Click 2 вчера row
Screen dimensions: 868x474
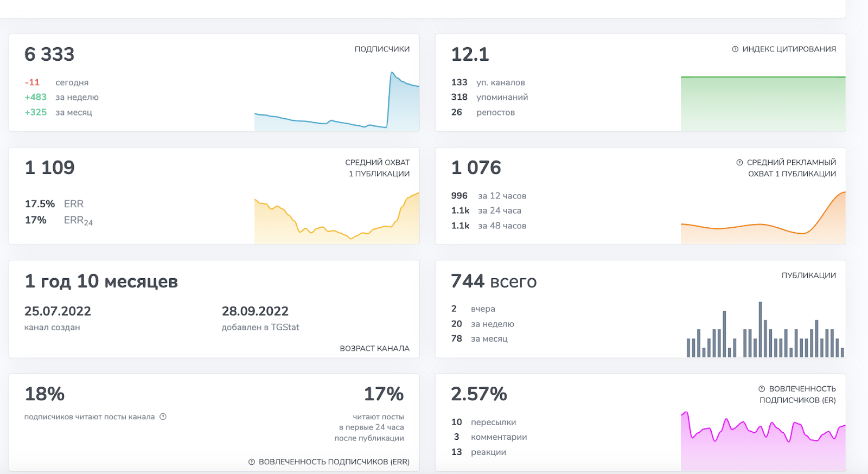click(473, 309)
